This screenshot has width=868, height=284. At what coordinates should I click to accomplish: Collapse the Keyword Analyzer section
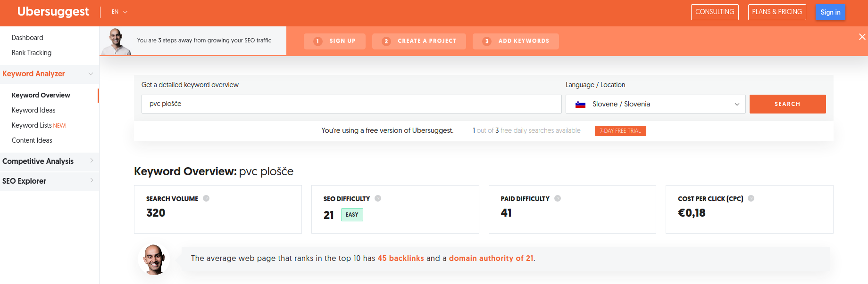point(50,74)
